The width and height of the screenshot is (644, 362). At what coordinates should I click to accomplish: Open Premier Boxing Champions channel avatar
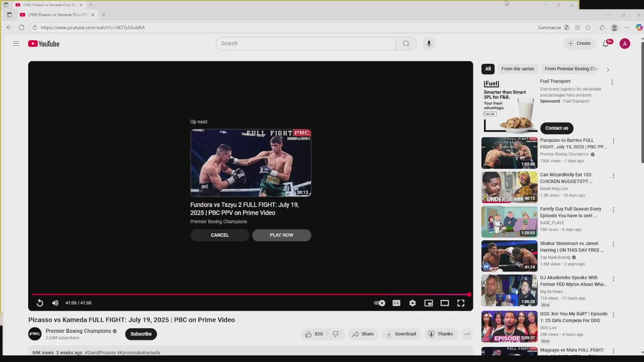point(35,334)
